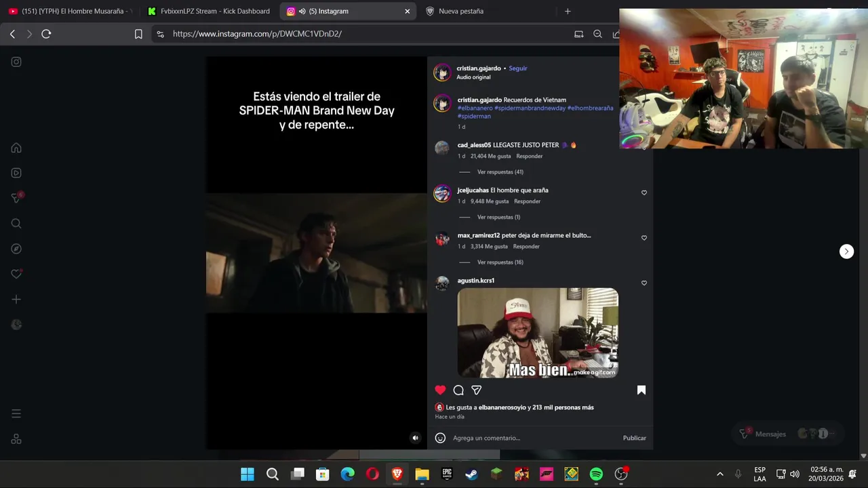Click the address bar URL field
The height and width of the screenshot is (488, 868).
point(366,34)
